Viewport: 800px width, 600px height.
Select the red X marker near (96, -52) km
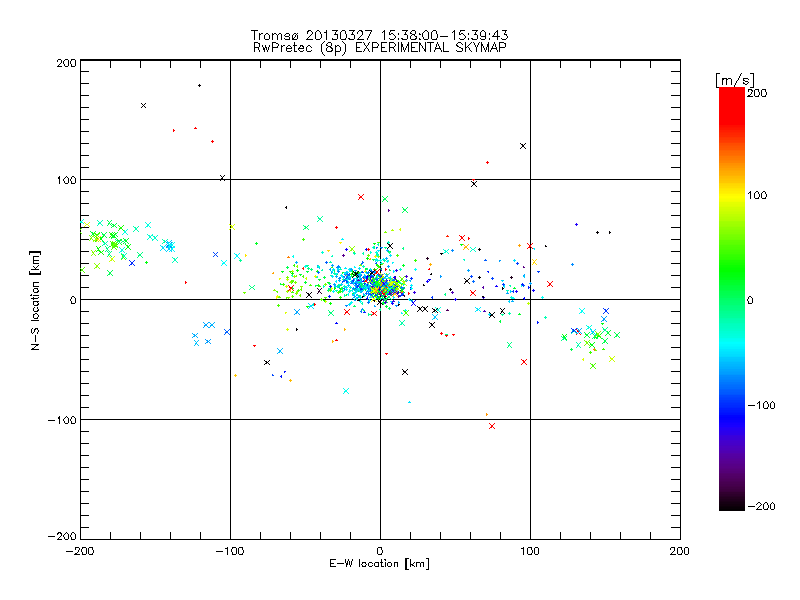coord(524,362)
